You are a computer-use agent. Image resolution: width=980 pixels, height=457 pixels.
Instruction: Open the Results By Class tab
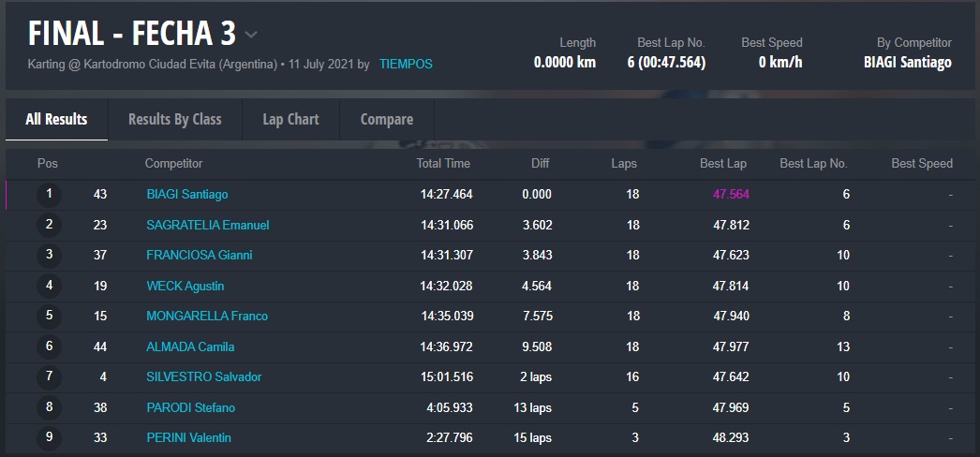click(174, 119)
